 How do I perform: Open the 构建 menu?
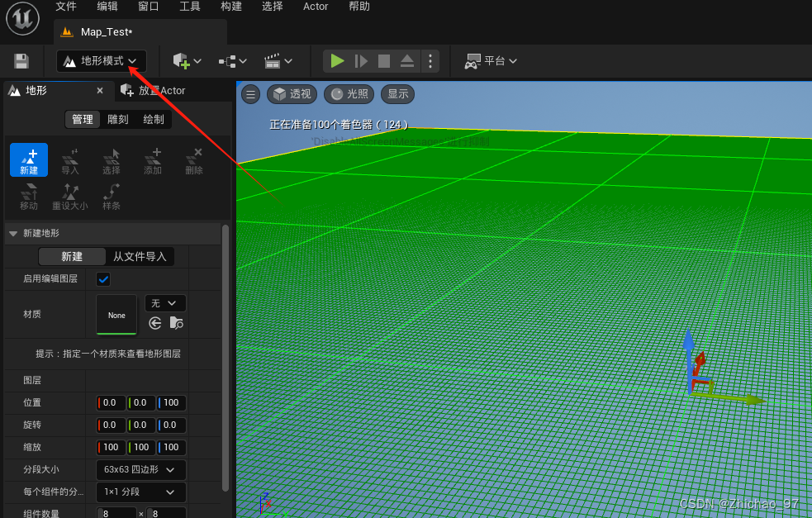tap(231, 7)
